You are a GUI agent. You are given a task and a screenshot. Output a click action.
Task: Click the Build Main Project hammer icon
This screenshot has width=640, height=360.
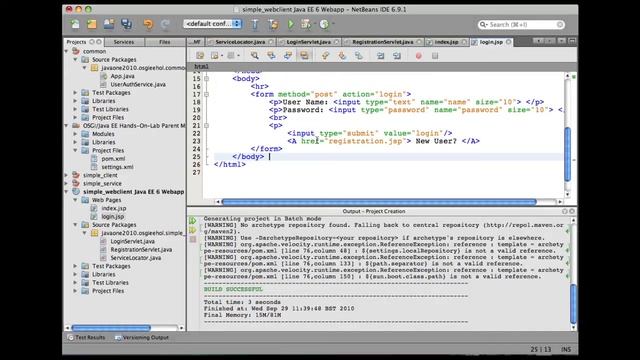(x=255, y=24)
